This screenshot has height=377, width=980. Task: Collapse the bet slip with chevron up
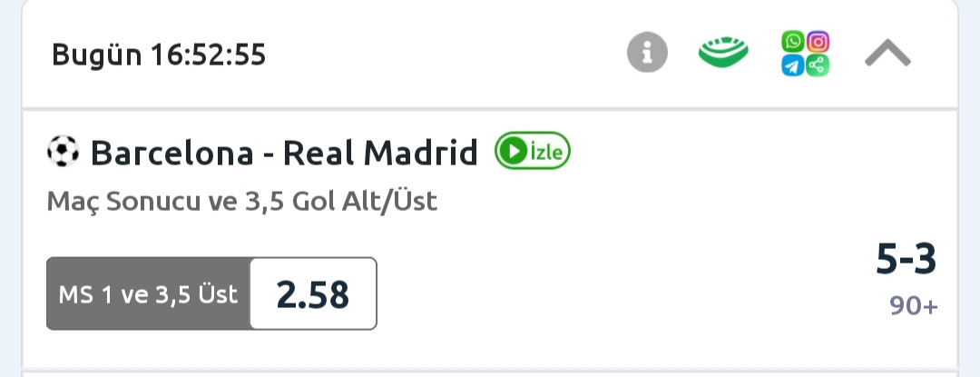point(887,55)
